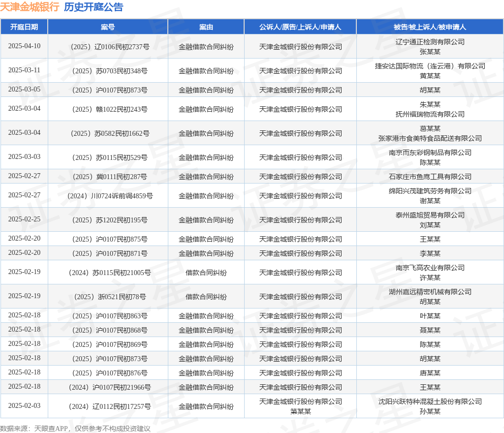The height and width of the screenshot is (433, 504).
Task: Click the 案由 column header
Action: [x=206, y=27]
